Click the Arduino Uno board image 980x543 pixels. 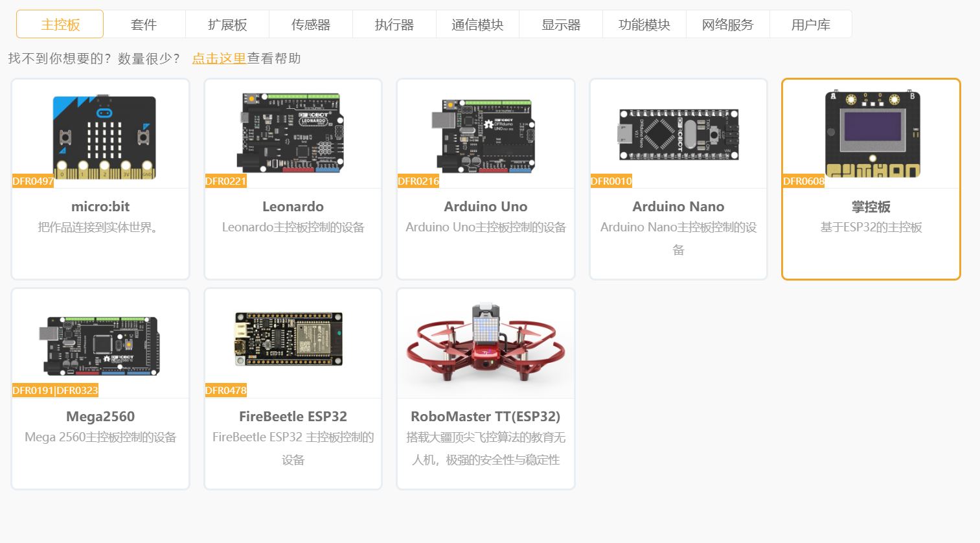pos(483,135)
